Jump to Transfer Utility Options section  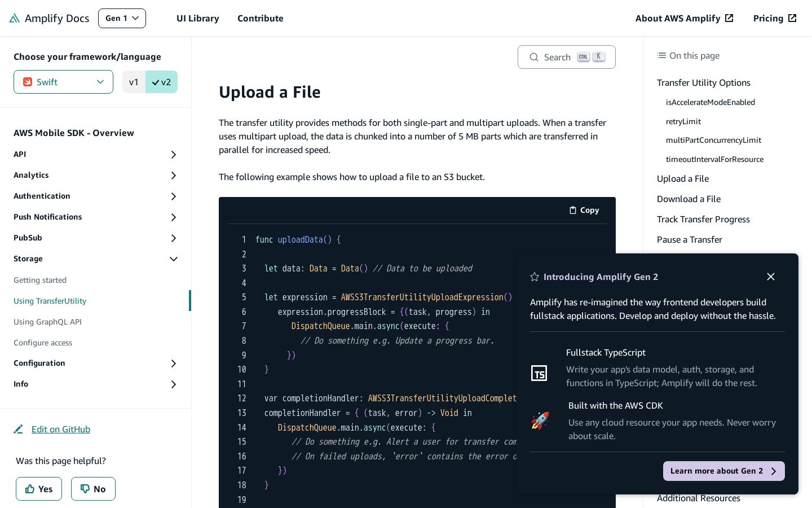coord(704,82)
